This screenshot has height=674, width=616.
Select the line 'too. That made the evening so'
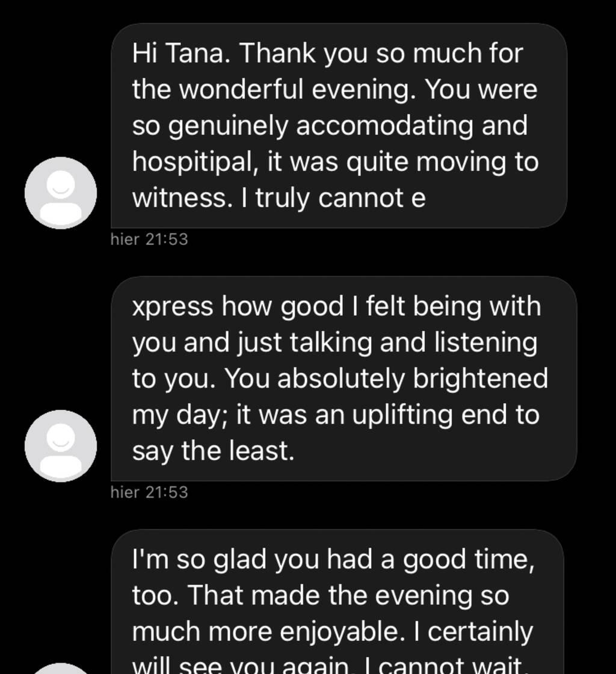[x=321, y=596]
